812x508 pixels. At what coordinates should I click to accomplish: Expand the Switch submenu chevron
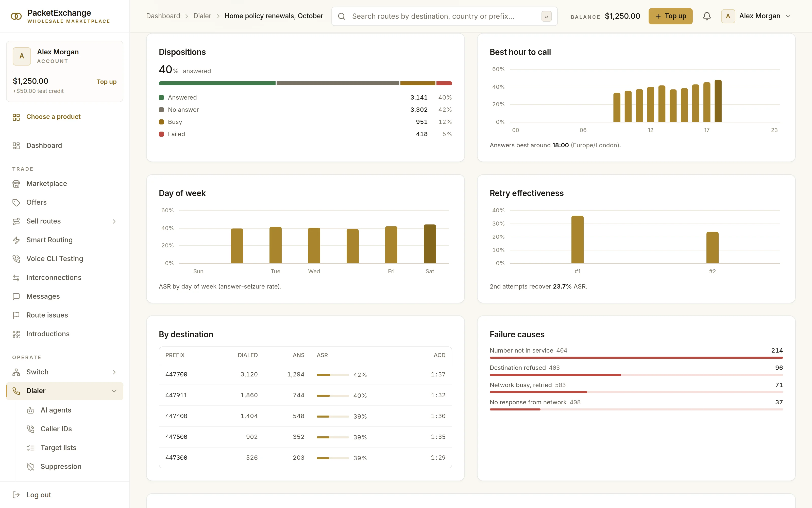pos(114,372)
